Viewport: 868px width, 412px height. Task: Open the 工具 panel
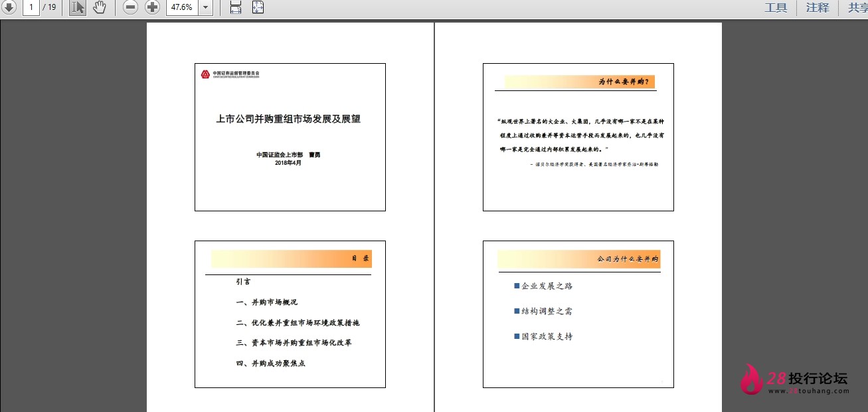776,7
